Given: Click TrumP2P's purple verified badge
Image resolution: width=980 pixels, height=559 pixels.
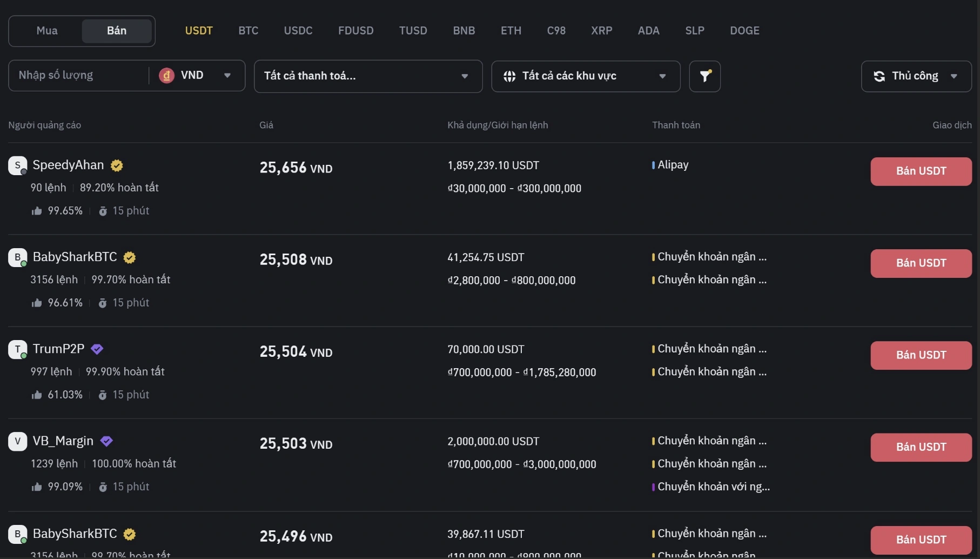Looking at the screenshot, I should click(x=97, y=349).
